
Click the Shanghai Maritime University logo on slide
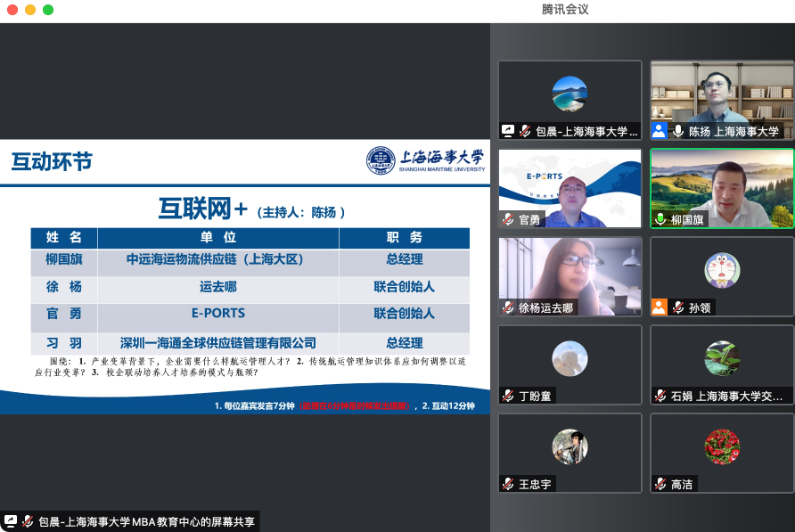click(425, 160)
